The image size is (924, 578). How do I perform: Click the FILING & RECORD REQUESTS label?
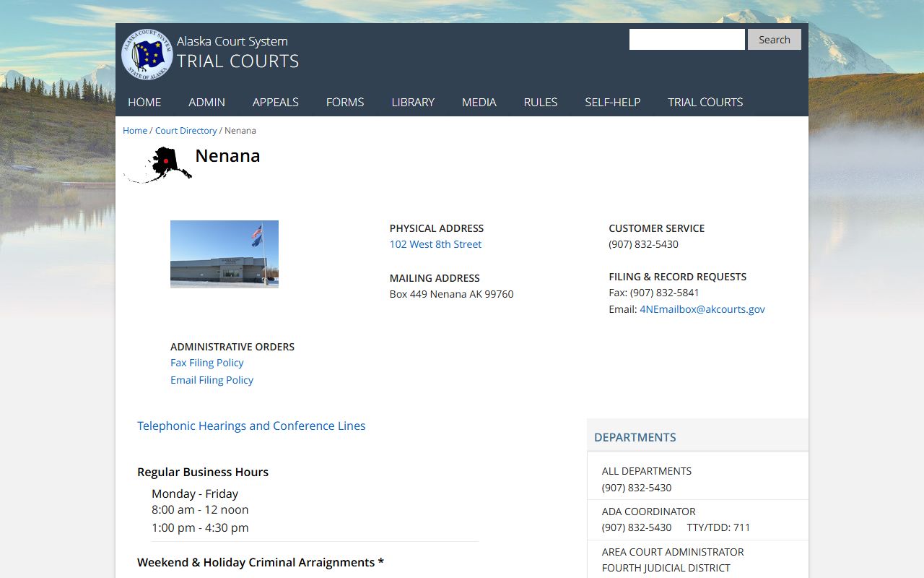pyautogui.click(x=678, y=277)
